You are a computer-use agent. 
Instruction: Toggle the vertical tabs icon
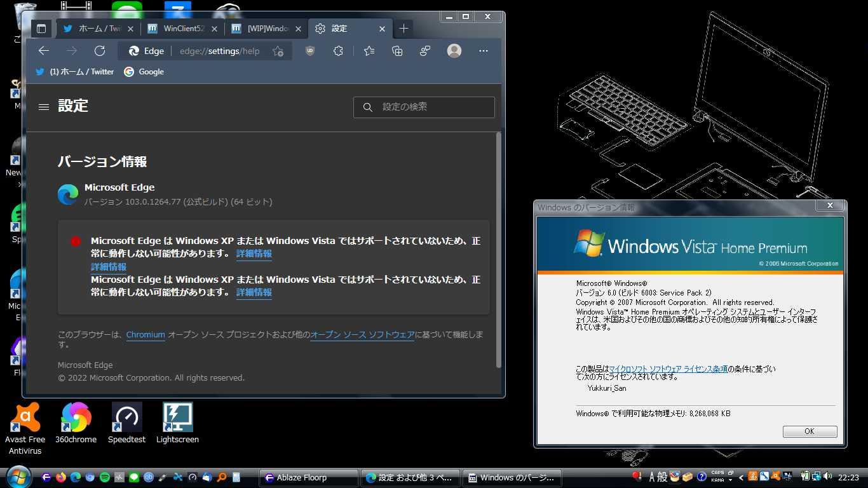41,29
